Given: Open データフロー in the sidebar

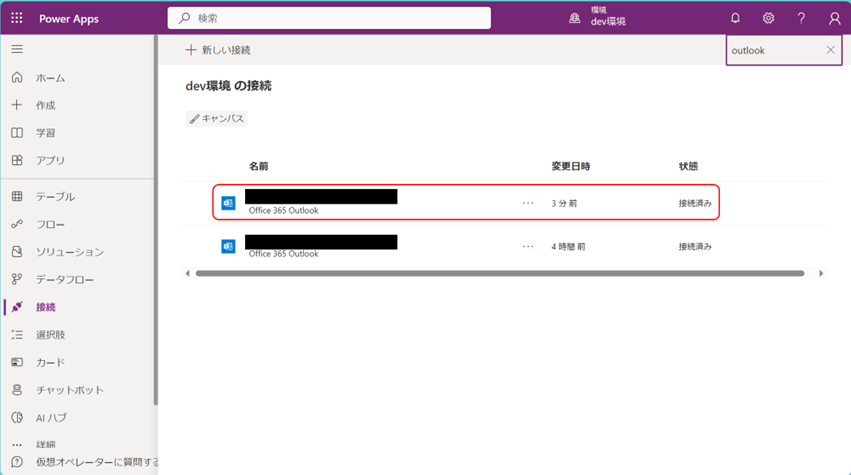Looking at the screenshot, I should click(65, 280).
